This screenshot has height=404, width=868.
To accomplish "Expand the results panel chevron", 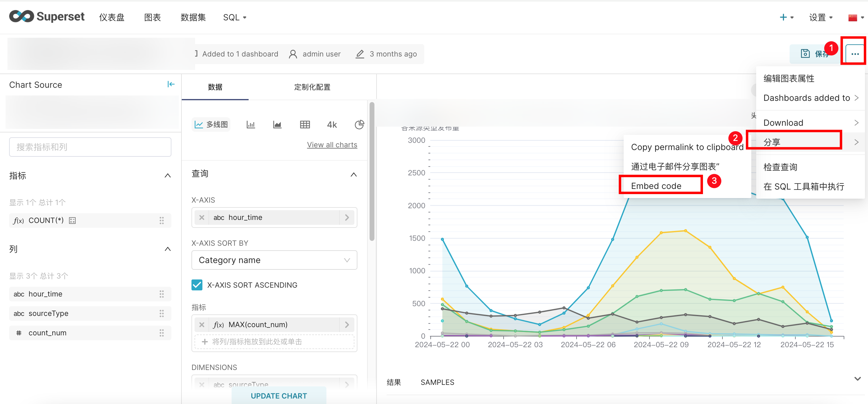I will tap(858, 379).
